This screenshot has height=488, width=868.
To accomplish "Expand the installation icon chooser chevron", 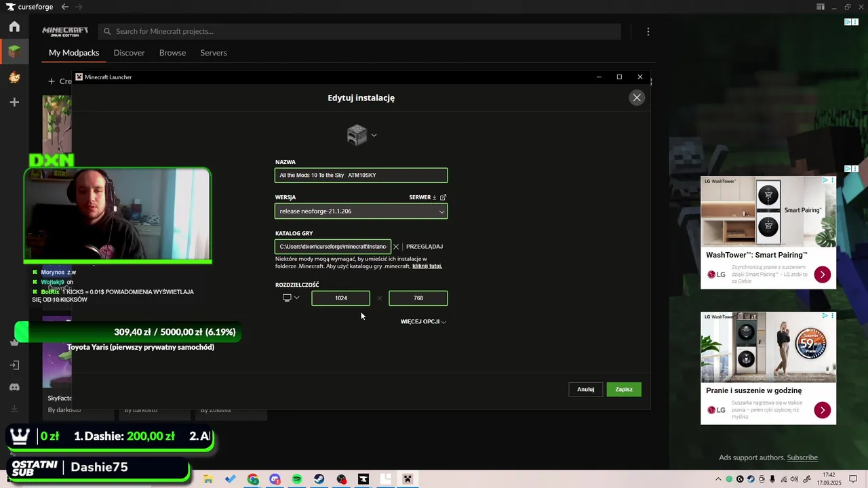I will click(x=374, y=135).
